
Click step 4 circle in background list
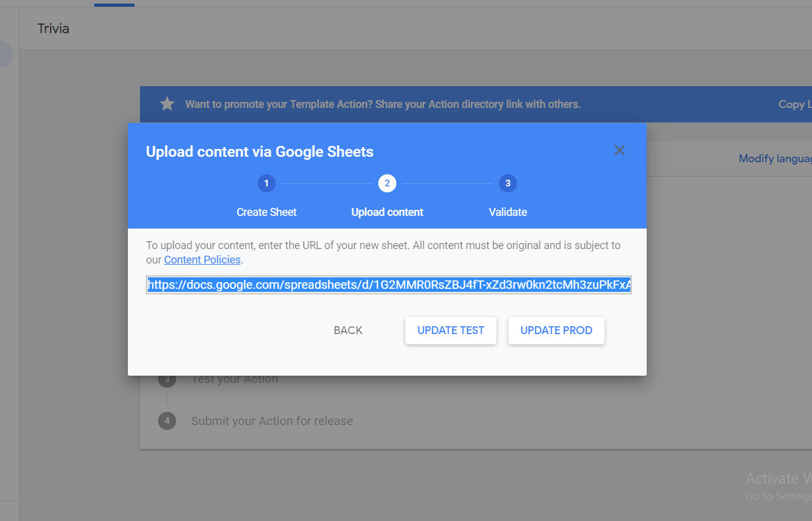[167, 421]
